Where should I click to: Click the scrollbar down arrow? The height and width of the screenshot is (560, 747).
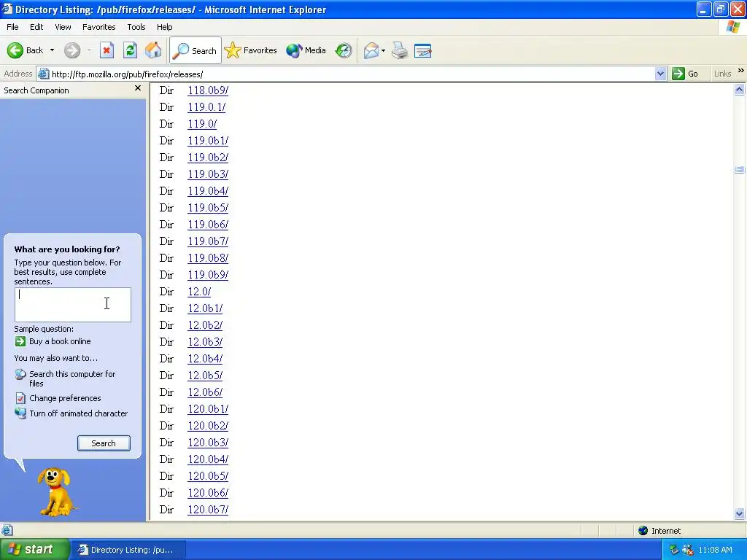click(740, 513)
